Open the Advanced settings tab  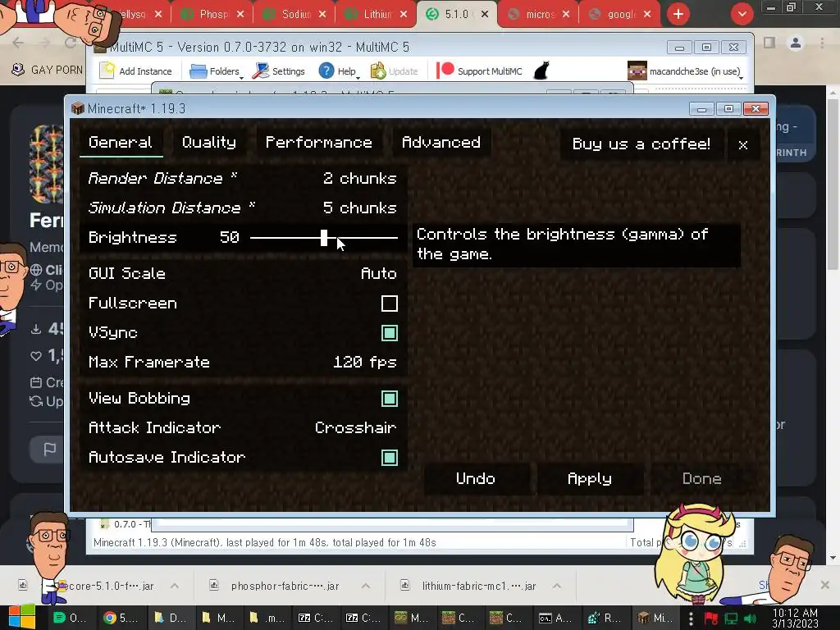click(x=441, y=143)
